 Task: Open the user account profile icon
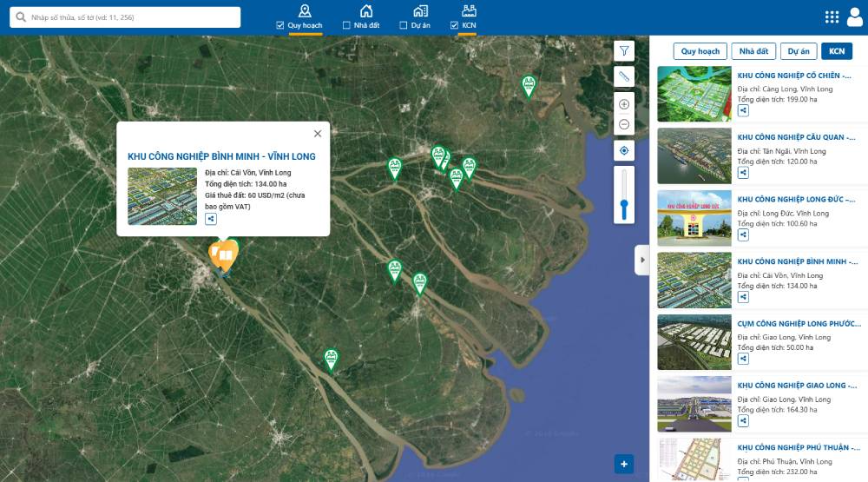tap(853, 17)
